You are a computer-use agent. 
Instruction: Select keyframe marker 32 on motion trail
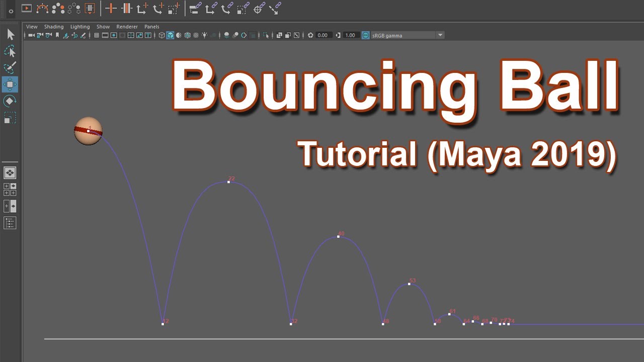(x=291, y=324)
